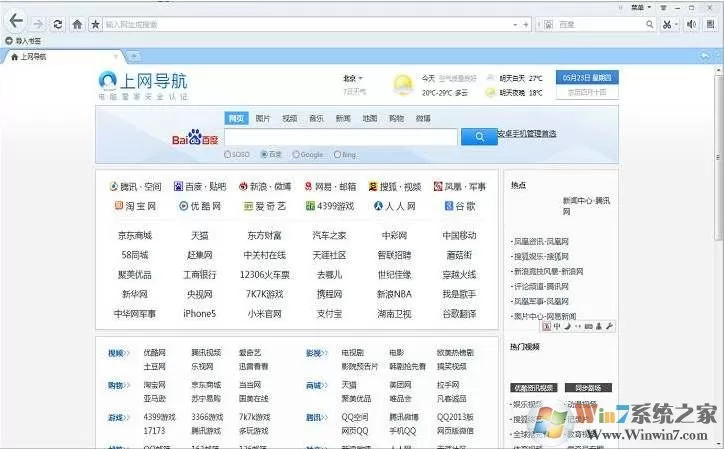
Task: Open the 京东商城 link
Action: 135,236
